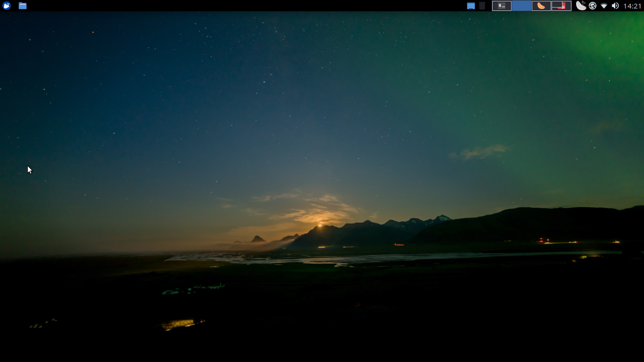Image resolution: width=644 pixels, height=362 pixels.
Task: Click the empty dark sky on the desktop
Action: tap(151, 101)
